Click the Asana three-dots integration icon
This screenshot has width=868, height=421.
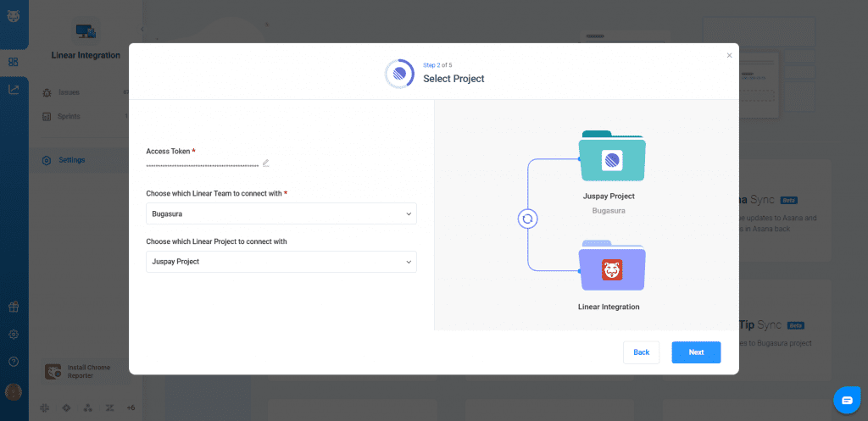87,407
